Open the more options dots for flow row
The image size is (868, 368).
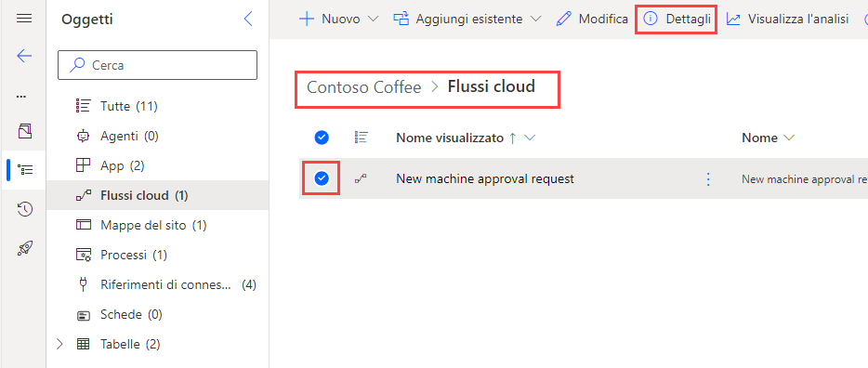click(707, 178)
